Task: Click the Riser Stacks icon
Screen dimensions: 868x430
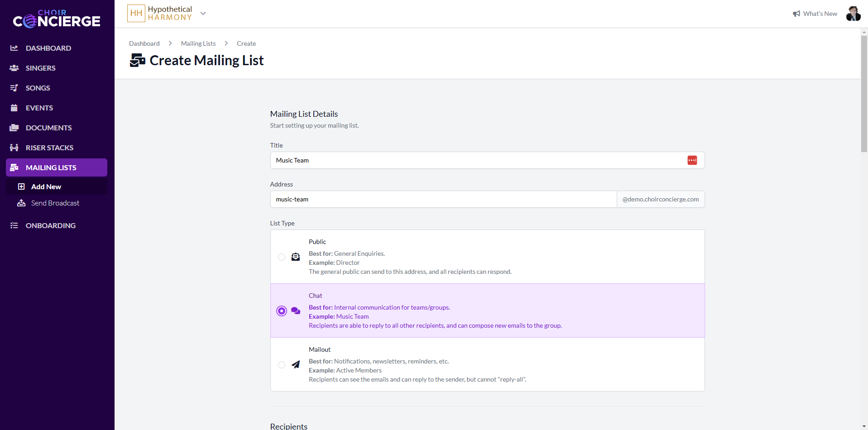Action: [x=14, y=148]
